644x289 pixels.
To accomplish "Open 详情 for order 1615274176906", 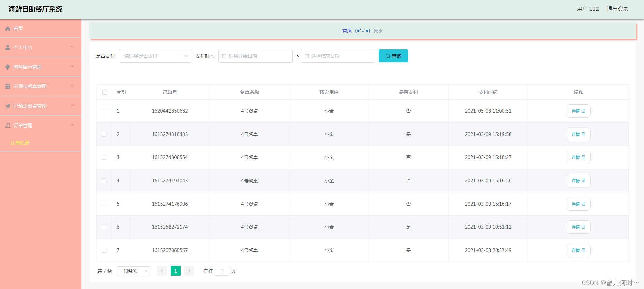I will 578,204.
